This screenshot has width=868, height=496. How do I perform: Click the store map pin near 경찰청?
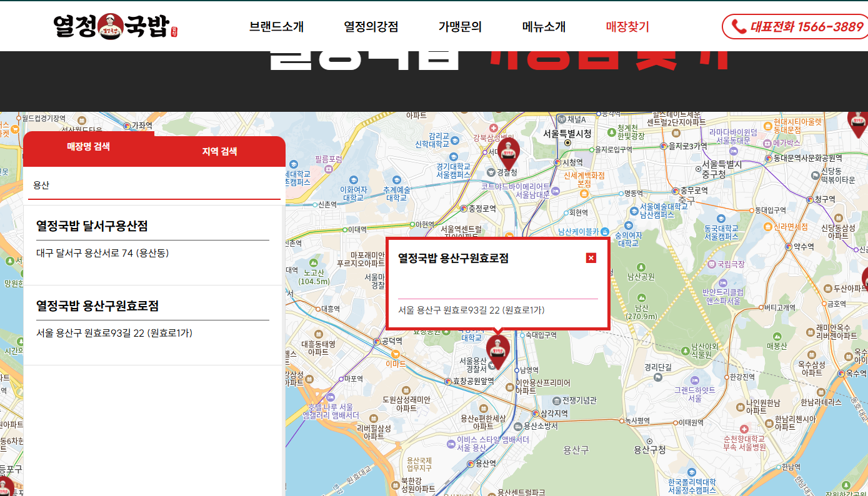509,152
